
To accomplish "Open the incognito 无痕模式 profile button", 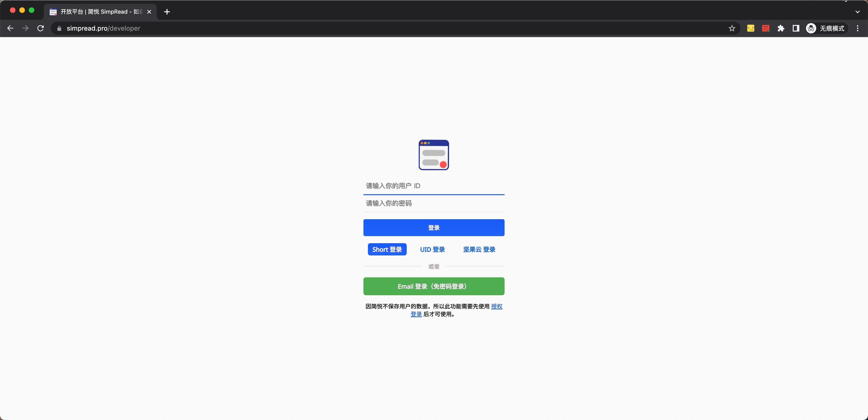I will [x=826, y=28].
